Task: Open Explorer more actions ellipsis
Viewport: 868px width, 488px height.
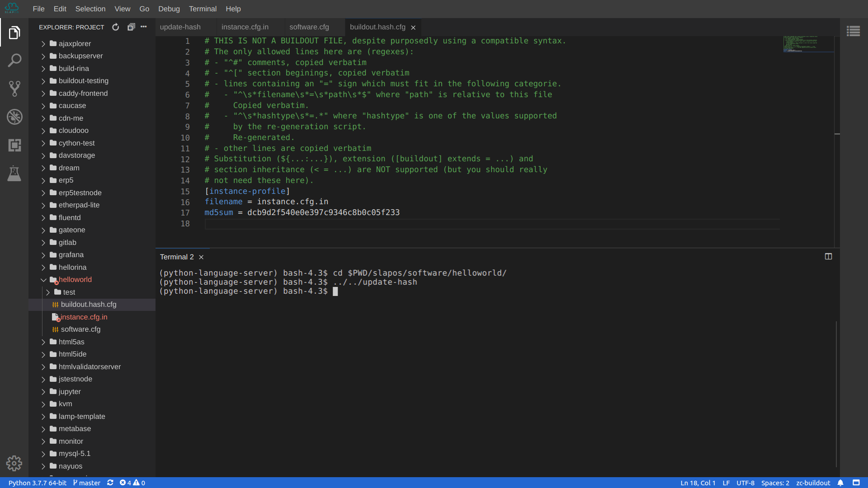Action: click(x=144, y=27)
